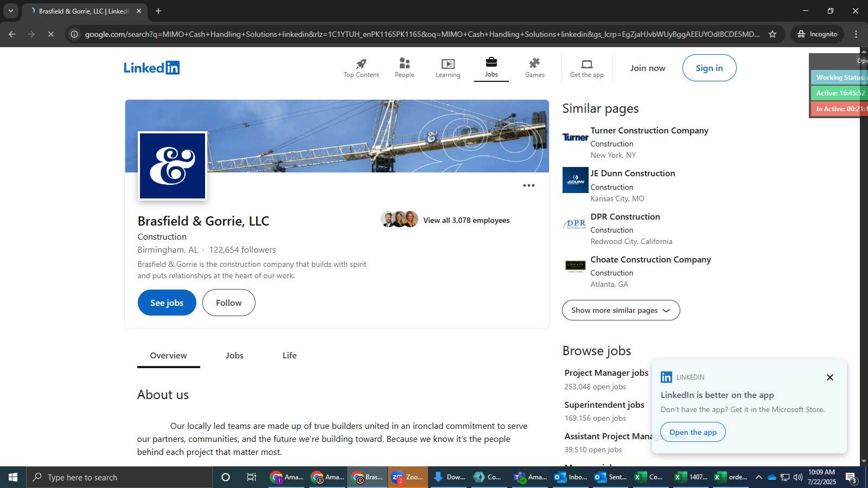Click taskbar search box
868x488 pixels.
[119, 477]
